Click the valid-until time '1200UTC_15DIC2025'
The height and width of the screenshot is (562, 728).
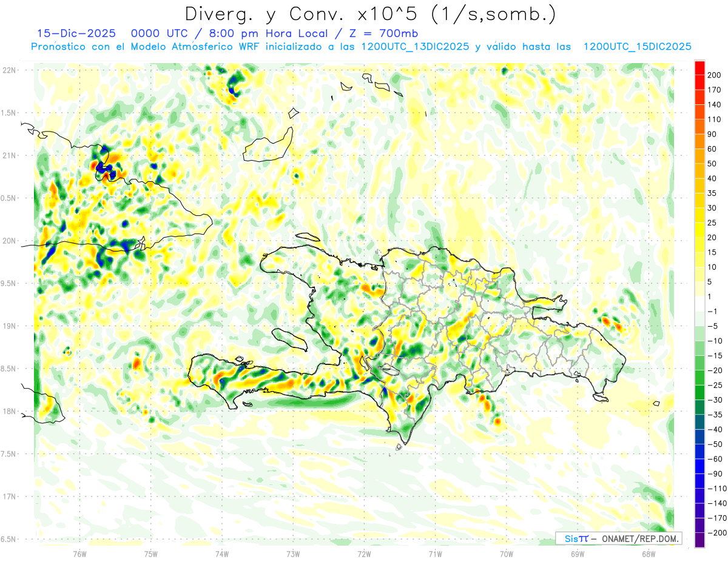(x=637, y=46)
